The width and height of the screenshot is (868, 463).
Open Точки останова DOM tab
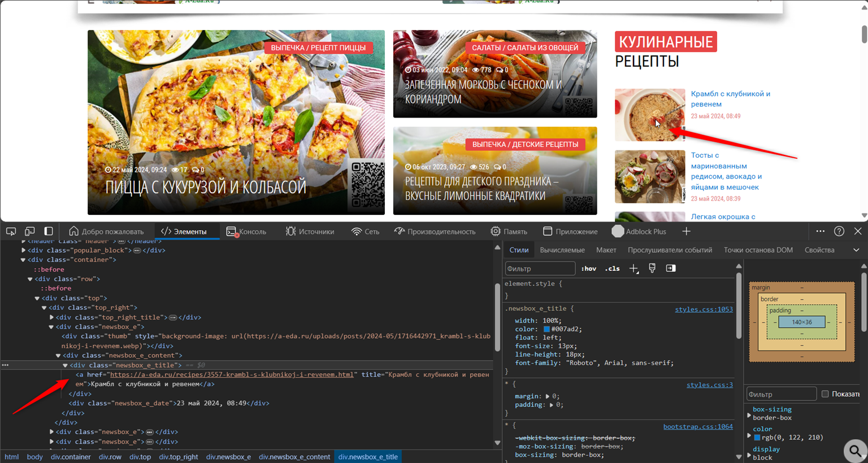[x=758, y=250]
